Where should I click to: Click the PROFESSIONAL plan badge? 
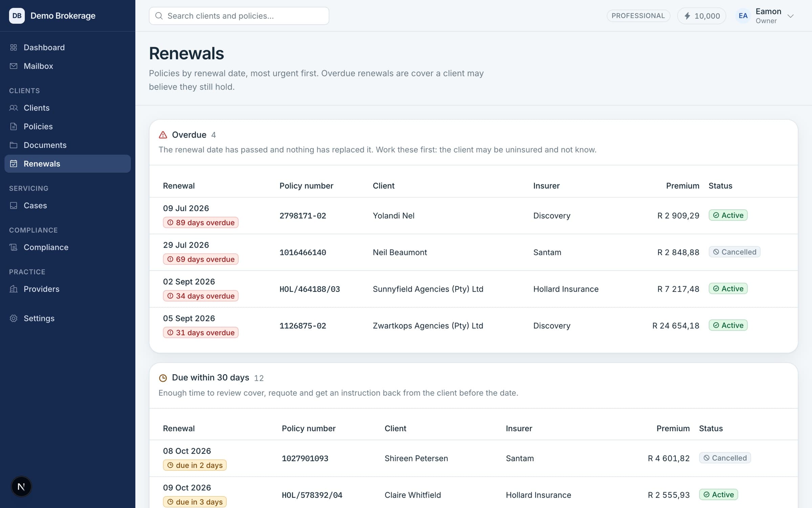point(638,16)
